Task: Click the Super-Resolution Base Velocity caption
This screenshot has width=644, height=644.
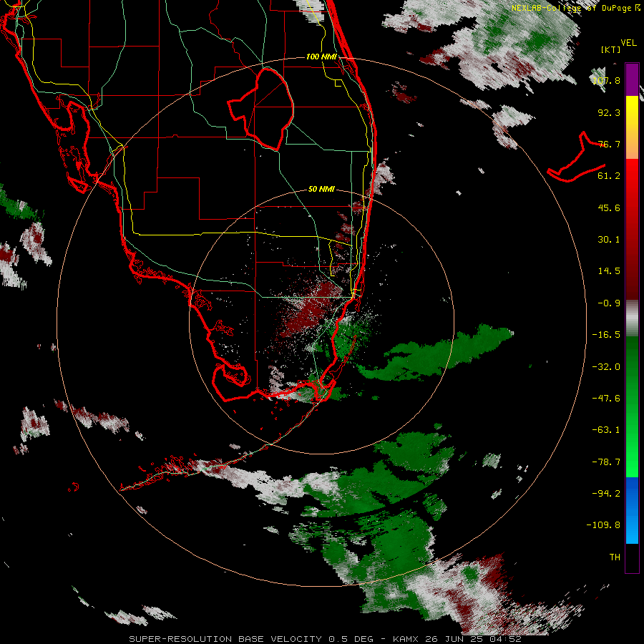Action: 326,639
